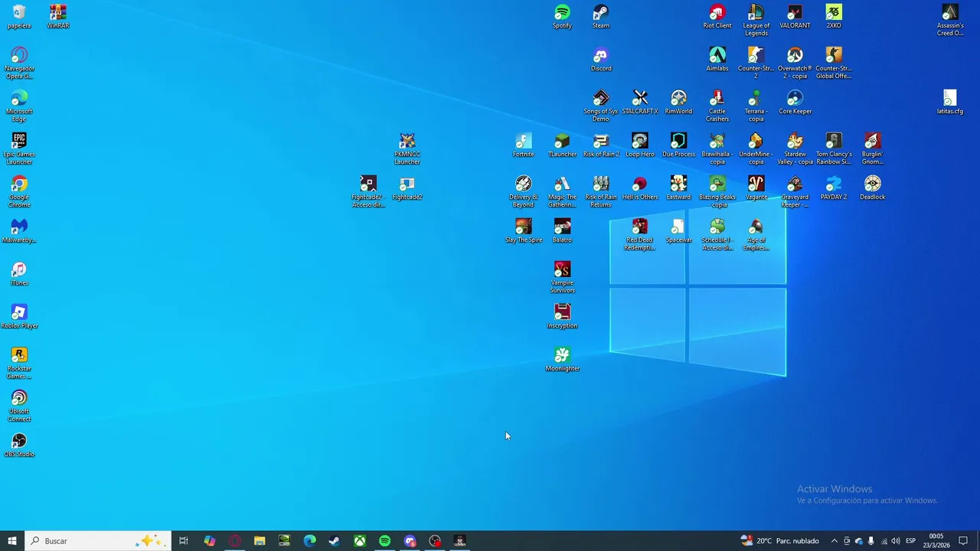Select the Inscryption desktop icon
The height and width of the screenshot is (551, 980).
coord(562,317)
